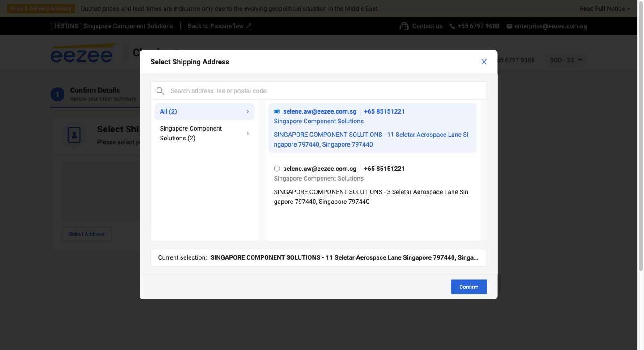Click the 3 Seletar Aerospace Lane address text
Image resolution: width=644 pixels, height=350 pixels.
[x=371, y=197]
